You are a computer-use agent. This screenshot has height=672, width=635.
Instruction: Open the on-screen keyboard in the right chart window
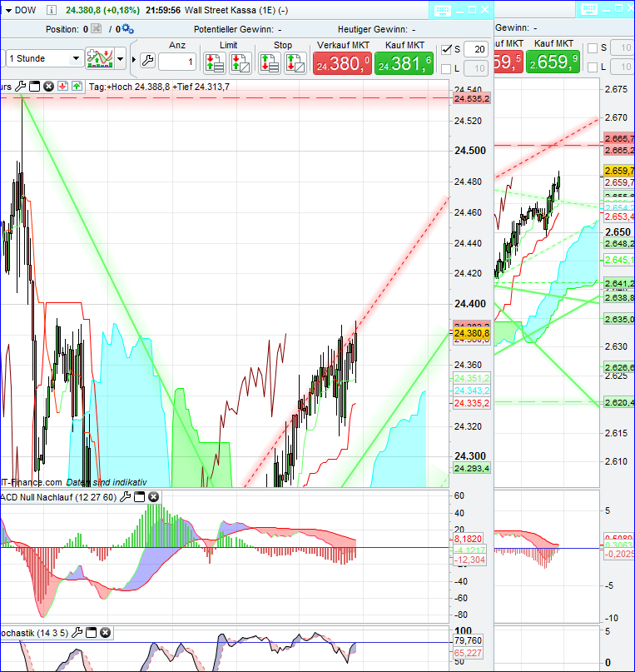[x=588, y=9]
